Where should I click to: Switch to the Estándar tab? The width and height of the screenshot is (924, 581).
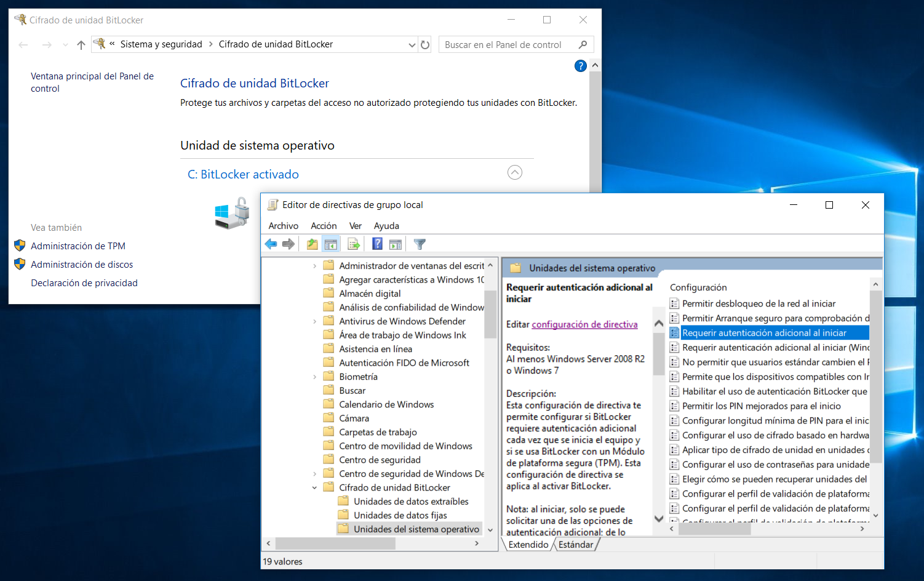click(x=576, y=544)
